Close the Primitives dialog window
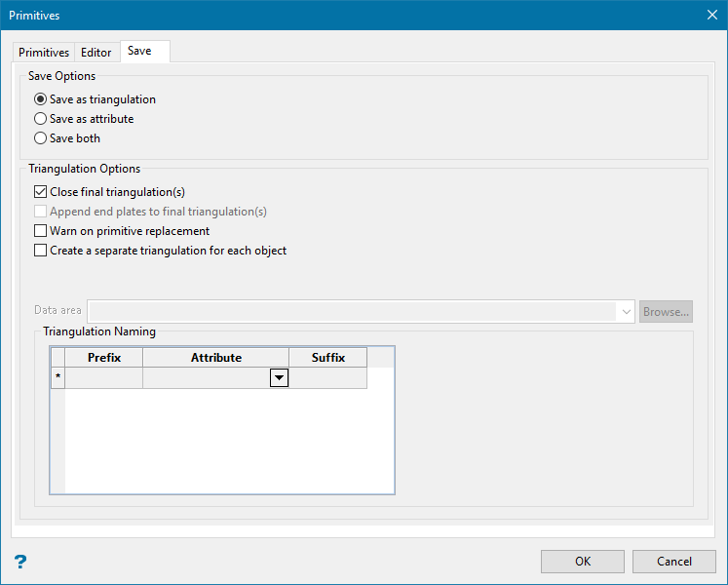Viewport: 728px width, 585px height. (712, 15)
